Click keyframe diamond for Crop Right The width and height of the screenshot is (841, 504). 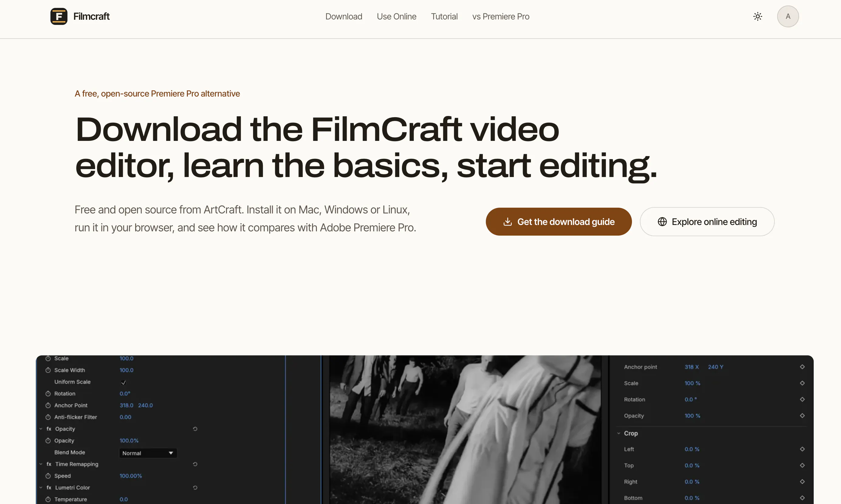[802, 481]
